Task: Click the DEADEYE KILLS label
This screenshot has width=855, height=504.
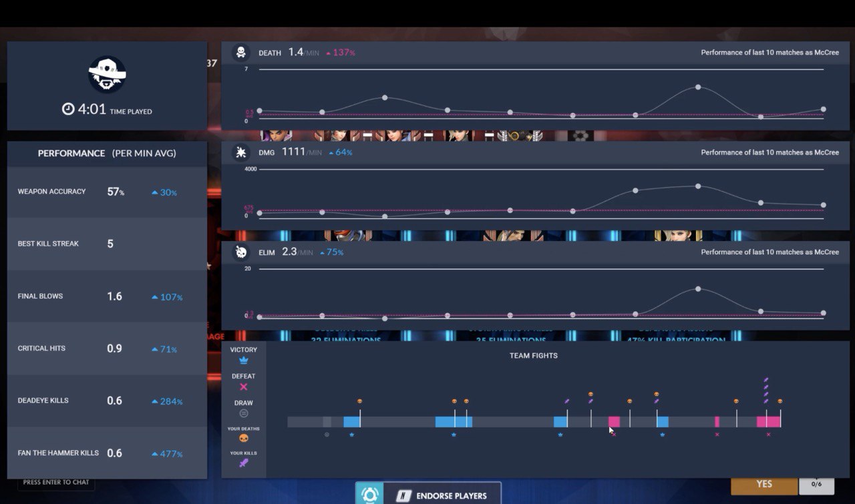Action: (44, 401)
